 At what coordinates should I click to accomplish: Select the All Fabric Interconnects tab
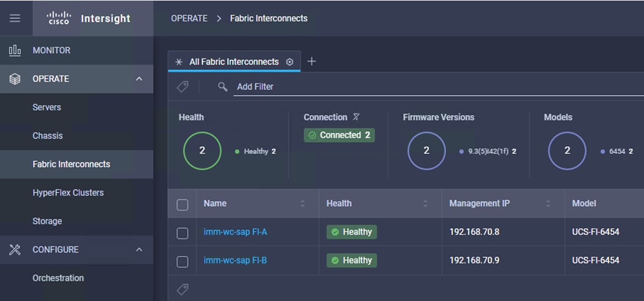(x=234, y=62)
